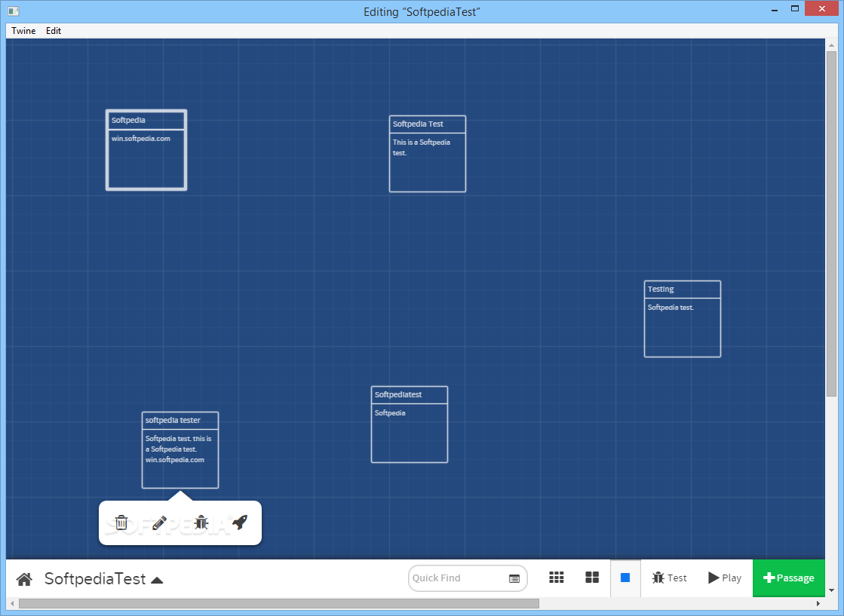Click the scroll right arrow

(x=818, y=604)
